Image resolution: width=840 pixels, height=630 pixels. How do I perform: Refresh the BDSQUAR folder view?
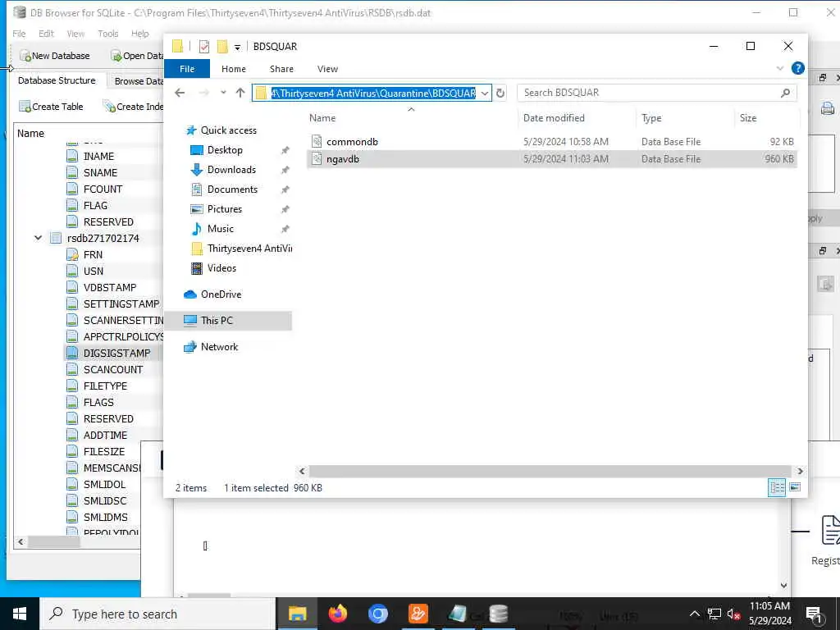[x=500, y=93]
